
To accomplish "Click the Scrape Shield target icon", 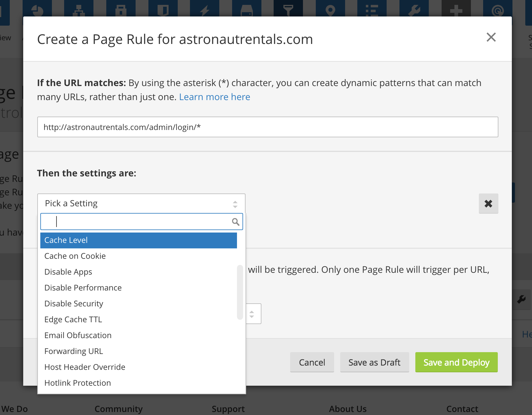I will [x=497, y=9].
